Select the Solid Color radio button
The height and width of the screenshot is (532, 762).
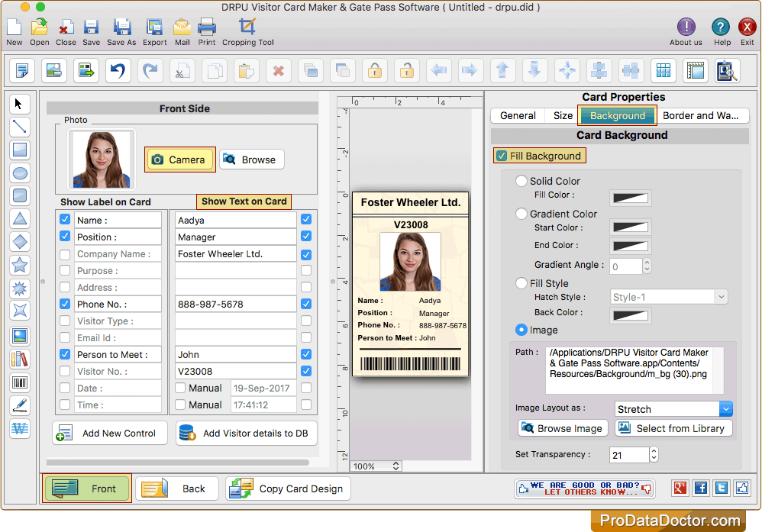[x=521, y=181]
